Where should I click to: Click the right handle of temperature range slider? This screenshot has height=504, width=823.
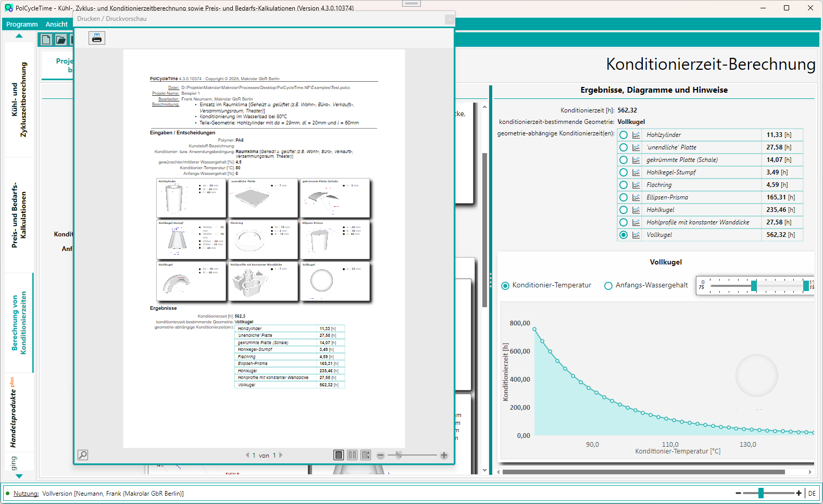[x=806, y=286]
